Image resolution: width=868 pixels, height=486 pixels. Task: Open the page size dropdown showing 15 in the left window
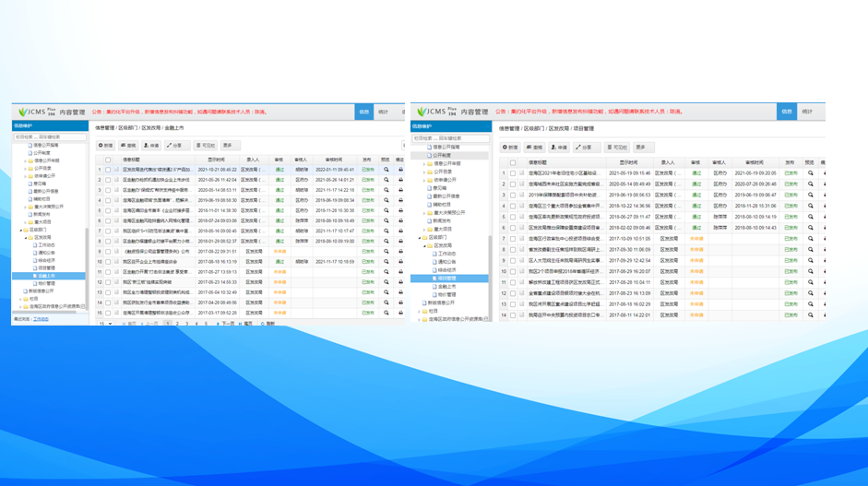(106, 324)
